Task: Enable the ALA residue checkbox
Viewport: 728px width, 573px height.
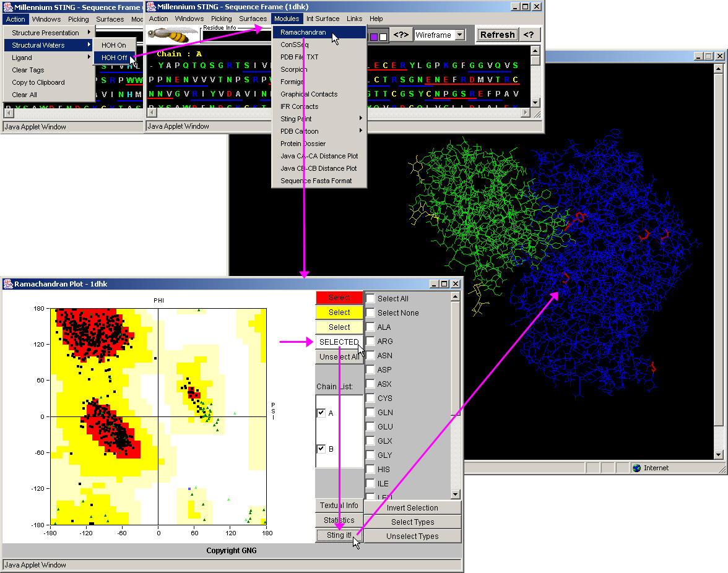Action: coord(370,327)
